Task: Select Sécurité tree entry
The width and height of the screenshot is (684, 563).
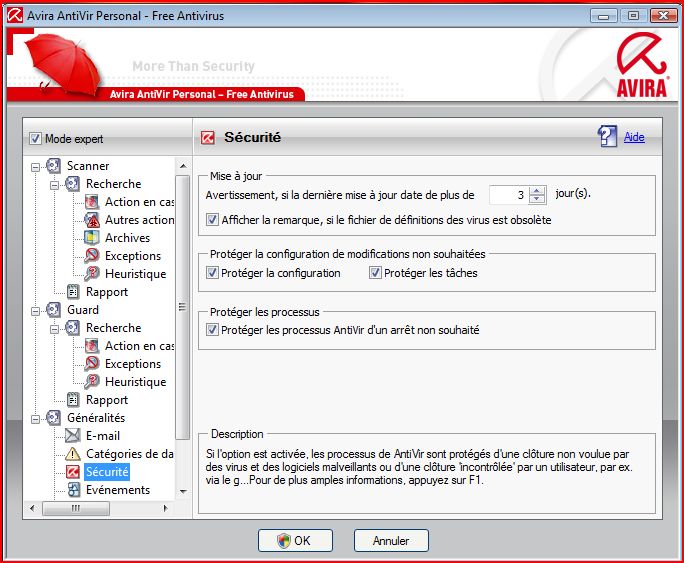Action: [x=107, y=472]
